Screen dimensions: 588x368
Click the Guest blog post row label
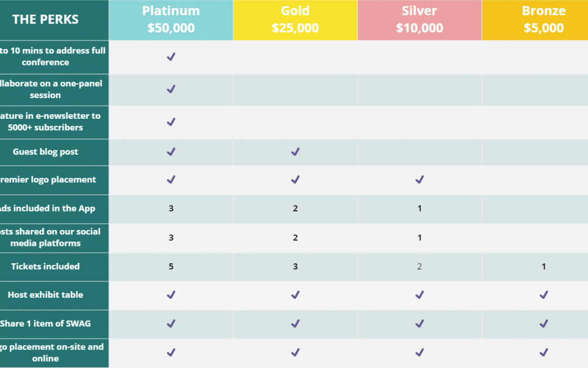[x=45, y=152]
